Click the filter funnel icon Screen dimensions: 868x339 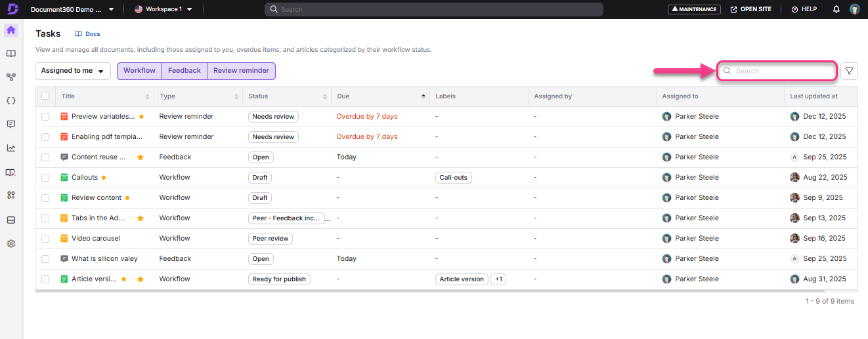[x=850, y=71]
